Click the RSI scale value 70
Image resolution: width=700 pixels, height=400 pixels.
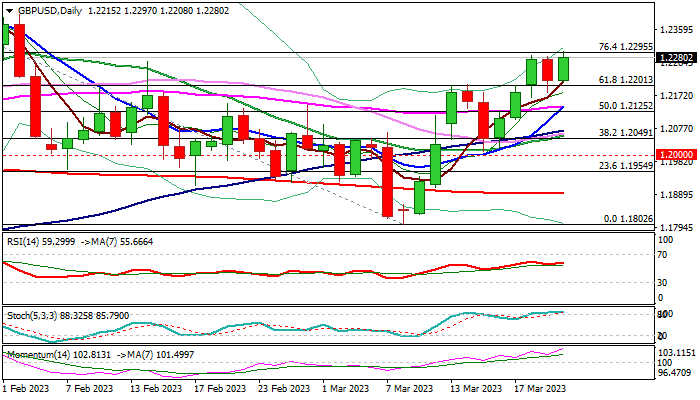click(x=662, y=255)
